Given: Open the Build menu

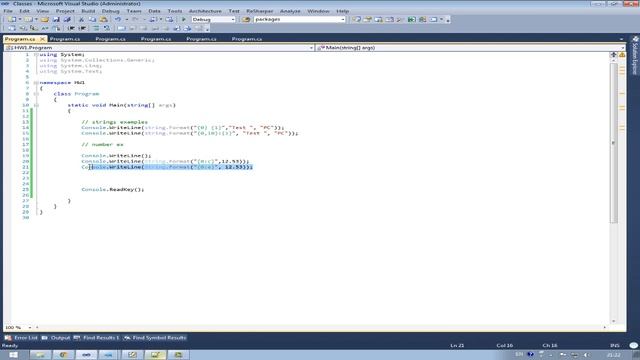Looking at the screenshot, I should coord(88,11).
